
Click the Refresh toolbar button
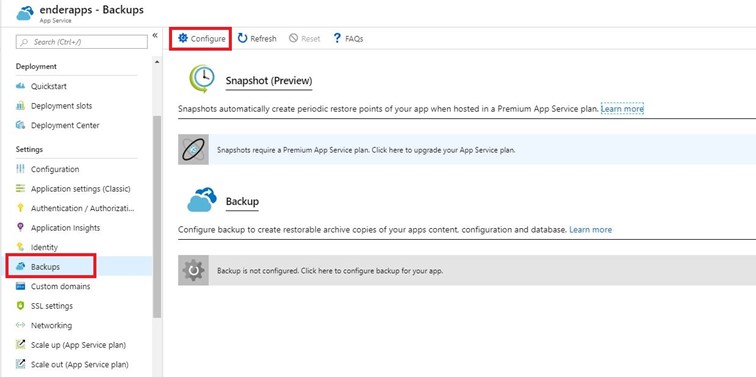(x=257, y=39)
